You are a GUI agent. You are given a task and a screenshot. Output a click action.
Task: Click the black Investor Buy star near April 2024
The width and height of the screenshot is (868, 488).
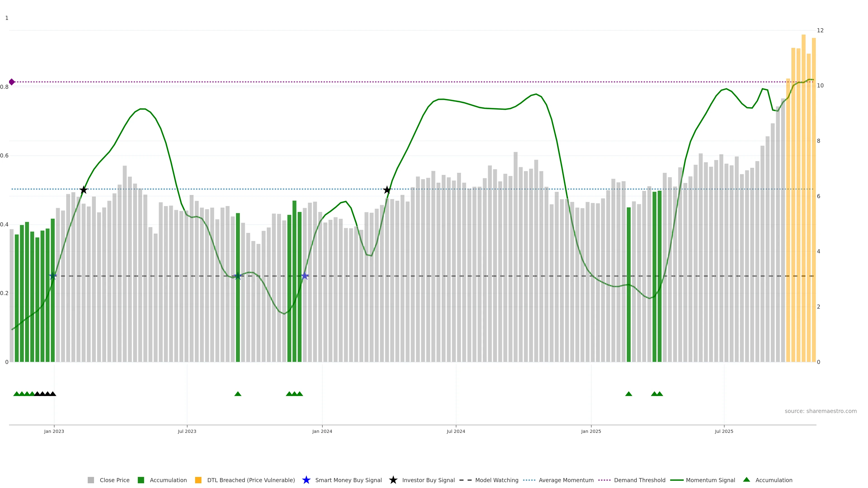click(x=387, y=190)
